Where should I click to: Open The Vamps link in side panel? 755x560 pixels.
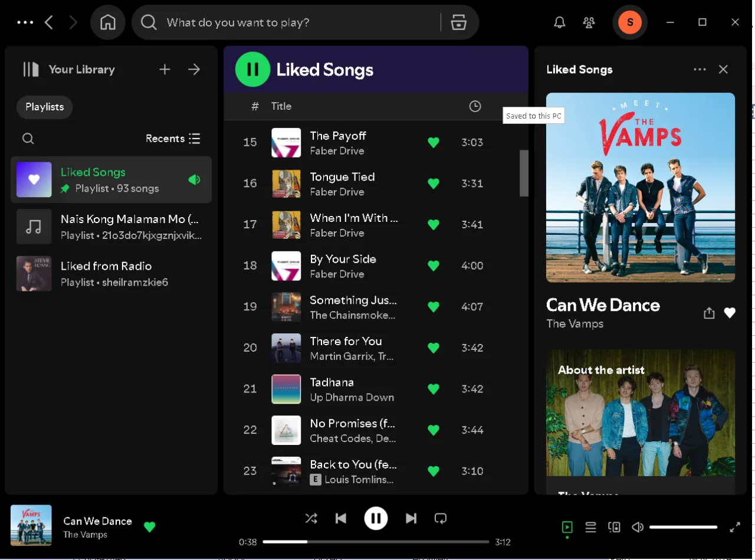tap(575, 323)
